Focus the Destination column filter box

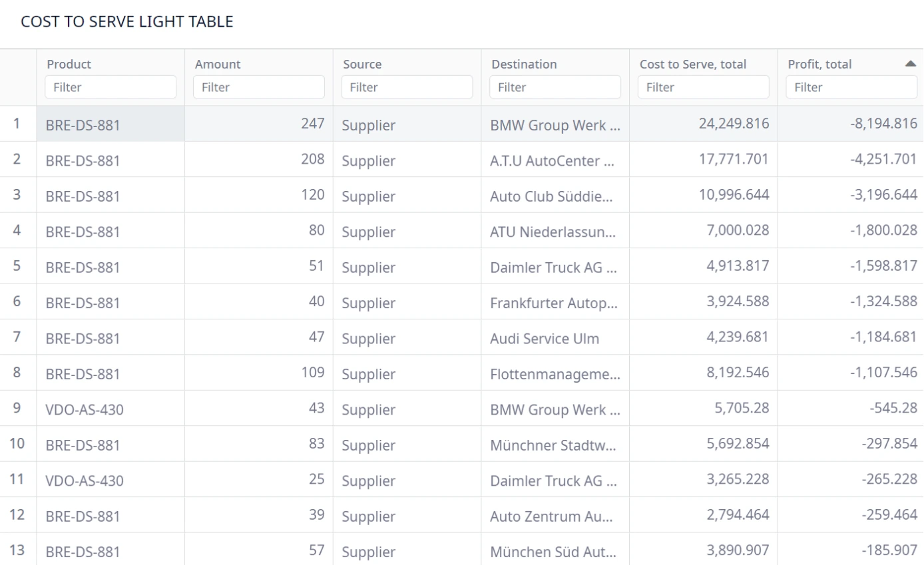pyautogui.click(x=555, y=87)
